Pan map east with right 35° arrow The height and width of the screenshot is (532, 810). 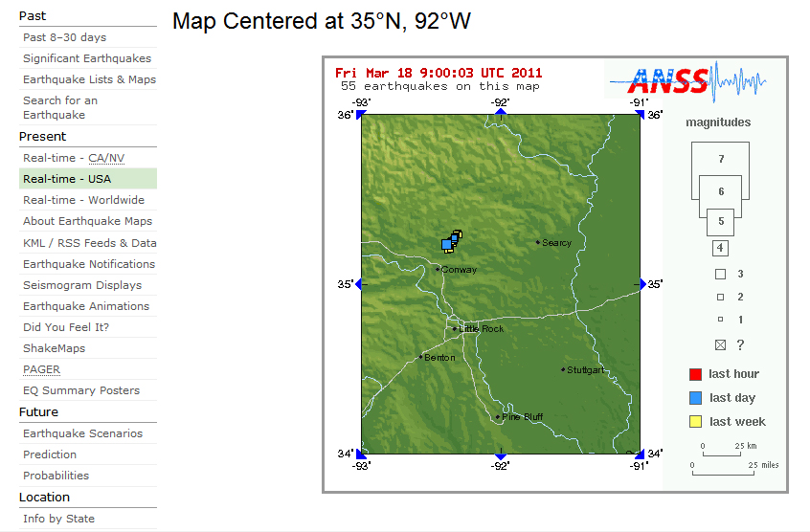coord(643,284)
